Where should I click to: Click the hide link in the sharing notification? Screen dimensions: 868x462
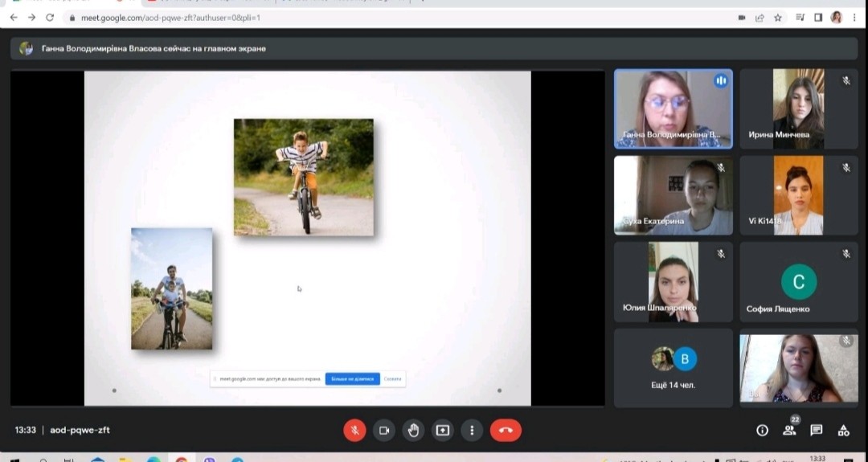(392, 378)
